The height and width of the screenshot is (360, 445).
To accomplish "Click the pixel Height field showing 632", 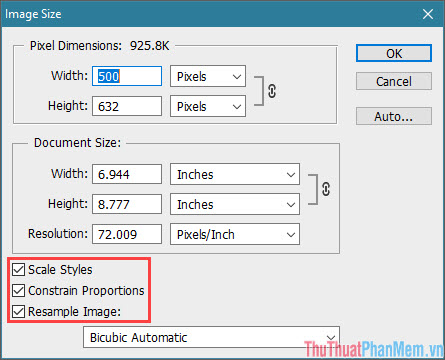I will (127, 106).
